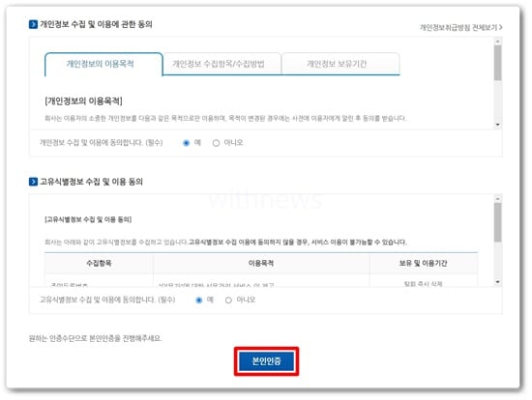Click the 본인인증 button
This screenshot has height=400, width=532.
pos(266,361)
